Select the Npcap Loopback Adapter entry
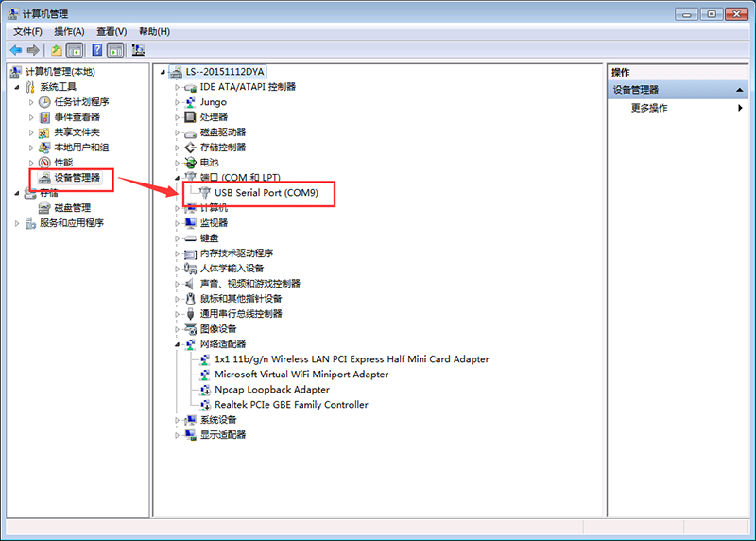This screenshot has height=541, width=756. 272,390
